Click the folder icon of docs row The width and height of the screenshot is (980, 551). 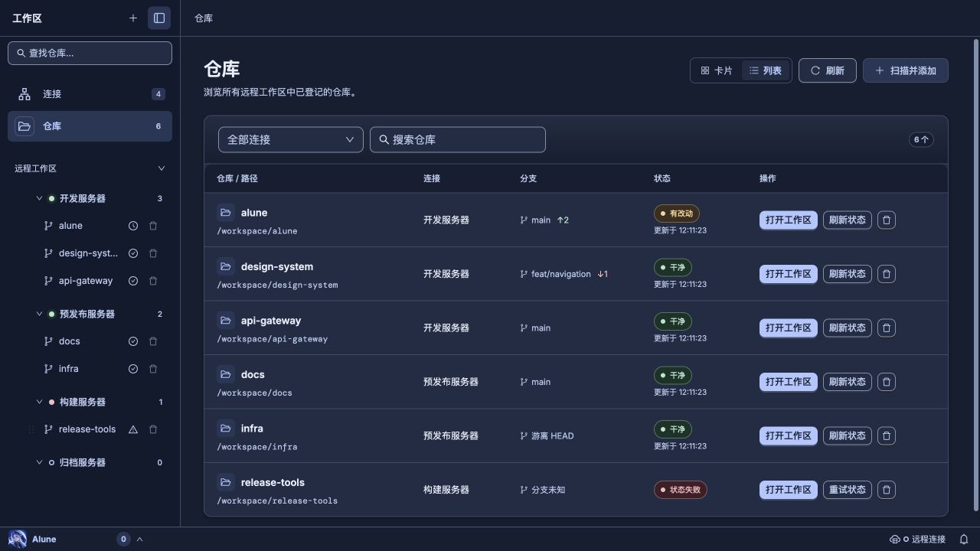226,374
